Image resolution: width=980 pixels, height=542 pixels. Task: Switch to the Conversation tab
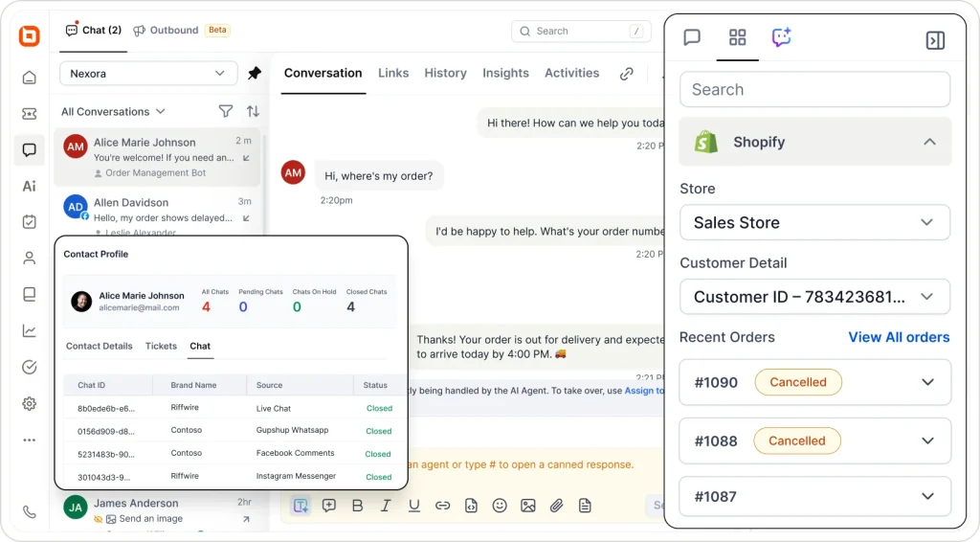coord(323,73)
